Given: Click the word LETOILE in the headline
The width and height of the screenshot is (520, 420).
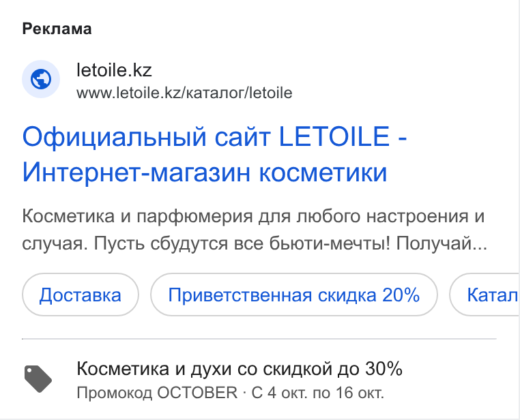Looking at the screenshot, I should (334, 136).
